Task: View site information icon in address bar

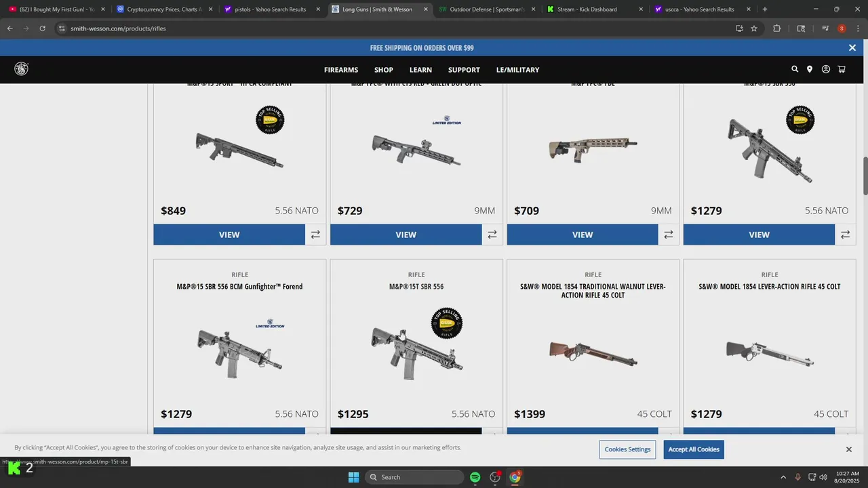Action: (x=62, y=28)
